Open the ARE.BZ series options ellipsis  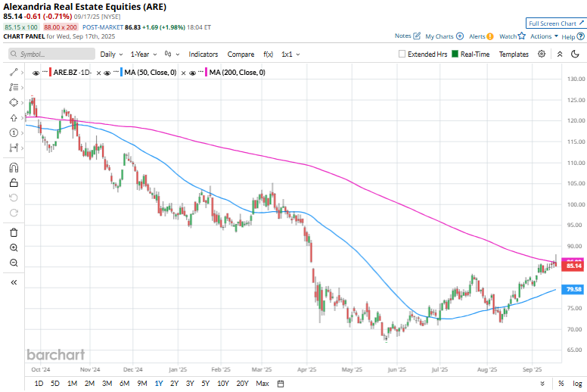45,71
